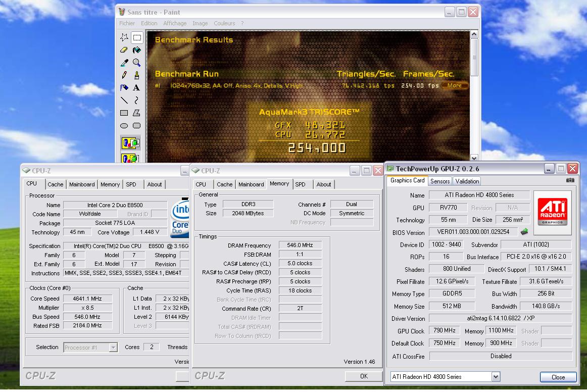Viewport: 587px width, 392px height.
Task: Click the Bandwidth 140.8 GB/s value
Action: click(546, 306)
